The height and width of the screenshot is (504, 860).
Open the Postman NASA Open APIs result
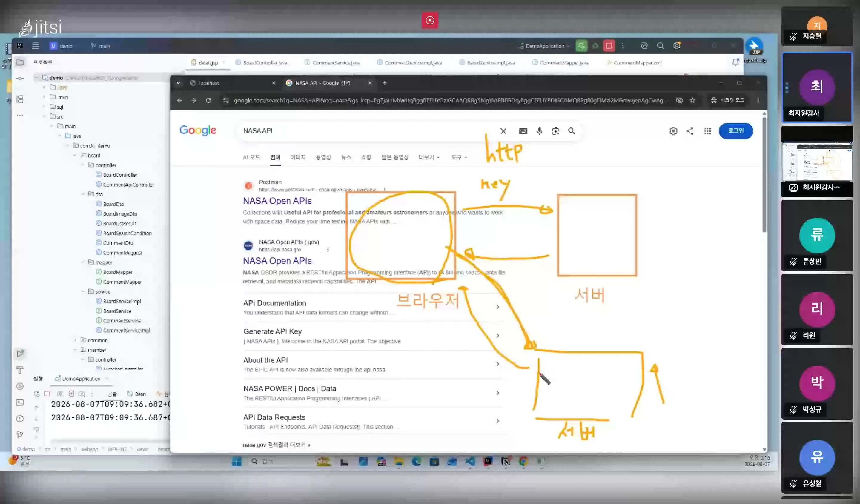coord(277,201)
